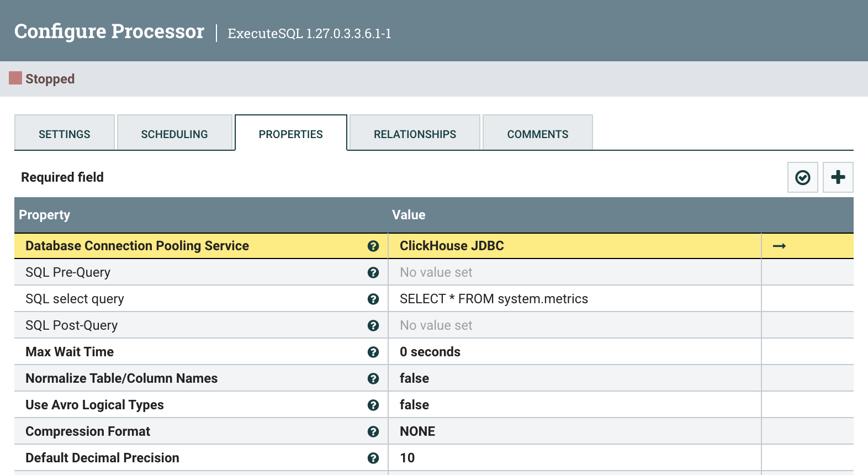Click the verify properties checkmark icon
This screenshot has height=475, width=868.
(x=803, y=177)
